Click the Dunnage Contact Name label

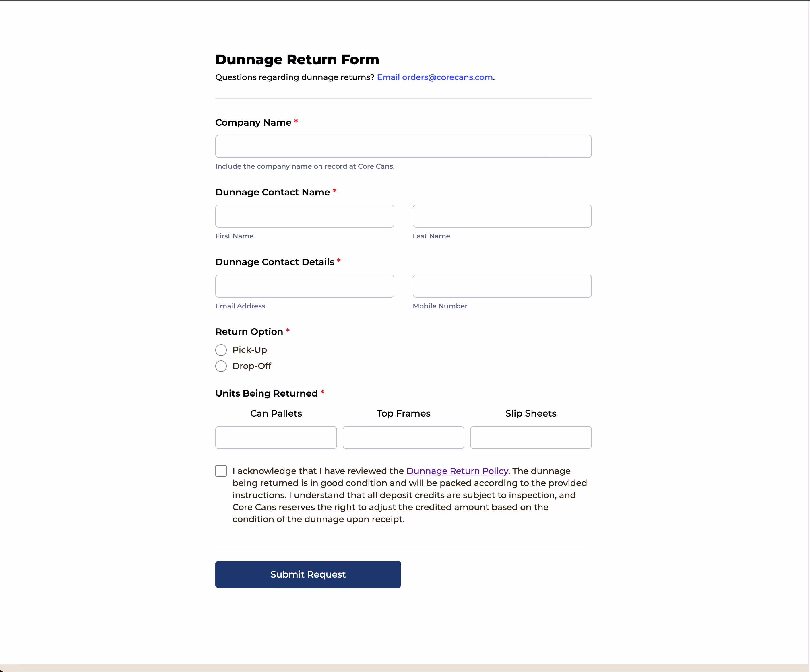(272, 192)
